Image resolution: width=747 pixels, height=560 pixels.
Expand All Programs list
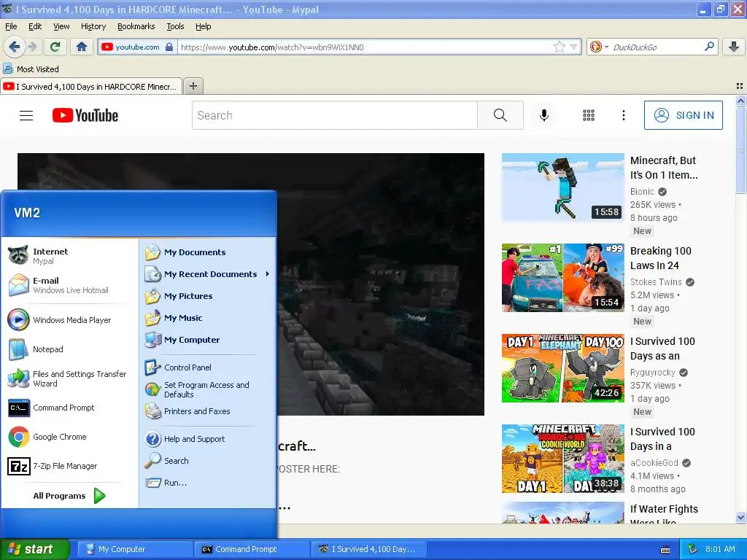(70, 496)
